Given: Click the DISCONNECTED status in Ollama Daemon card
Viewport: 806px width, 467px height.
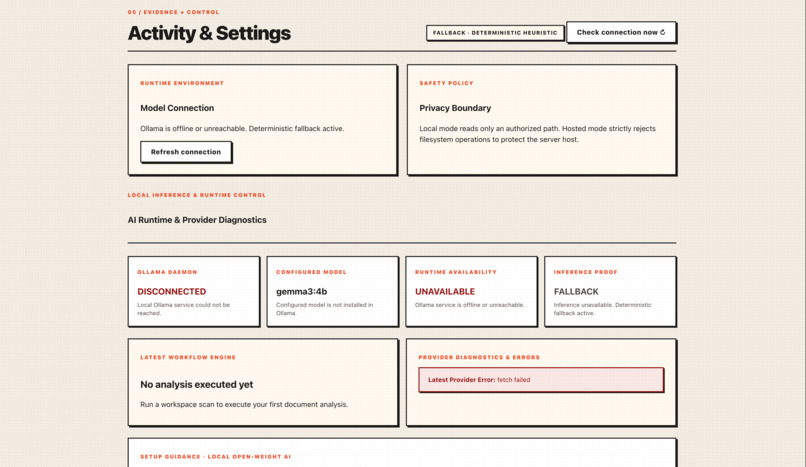Looking at the screenshot, I should [x=172, y=291].
